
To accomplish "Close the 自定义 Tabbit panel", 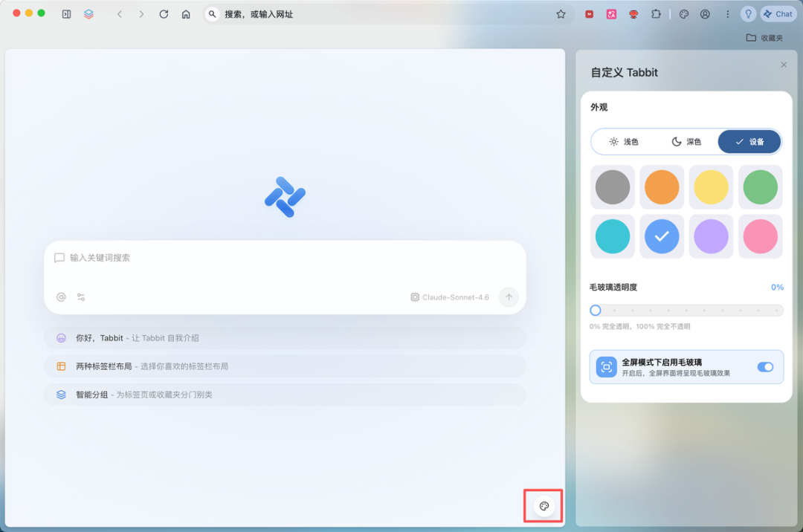I will [784, 65].
